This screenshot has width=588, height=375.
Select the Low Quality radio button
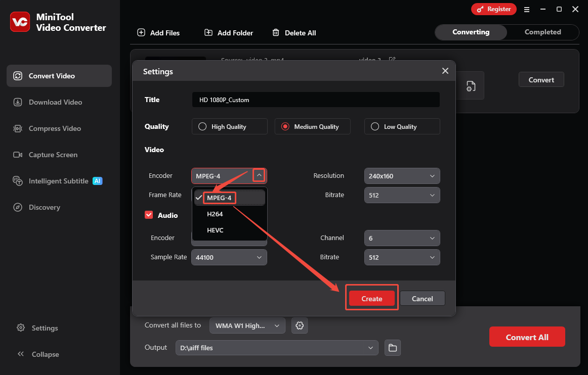(375, 126)
